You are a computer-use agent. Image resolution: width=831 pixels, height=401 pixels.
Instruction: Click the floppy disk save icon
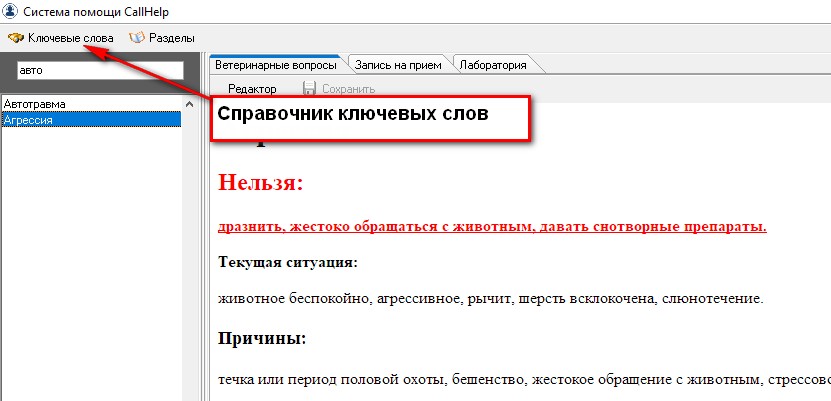click(310, 89)
